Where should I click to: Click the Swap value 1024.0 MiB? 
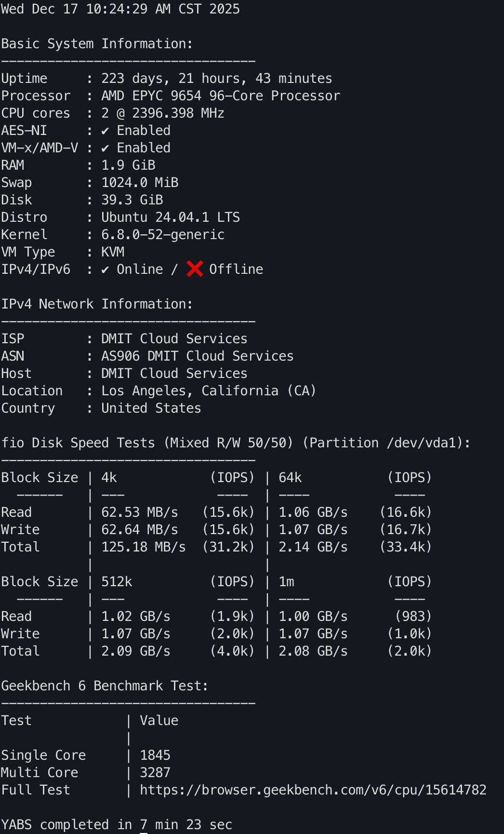click(139, 182)
